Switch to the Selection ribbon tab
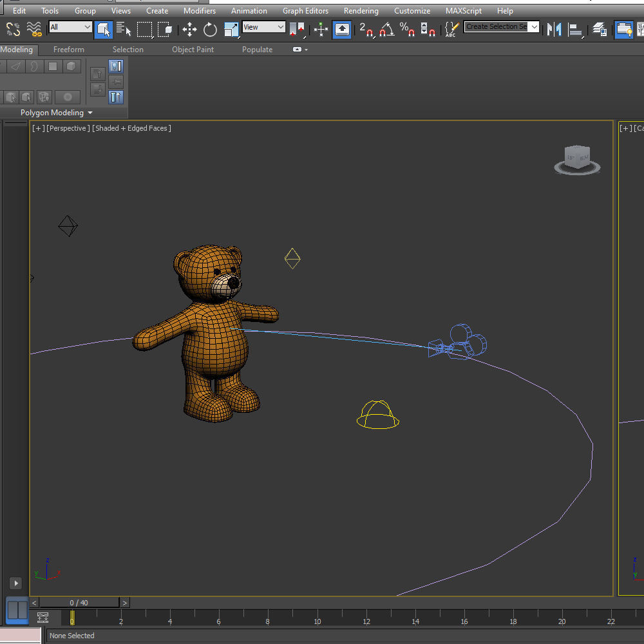 coord(128,50)
